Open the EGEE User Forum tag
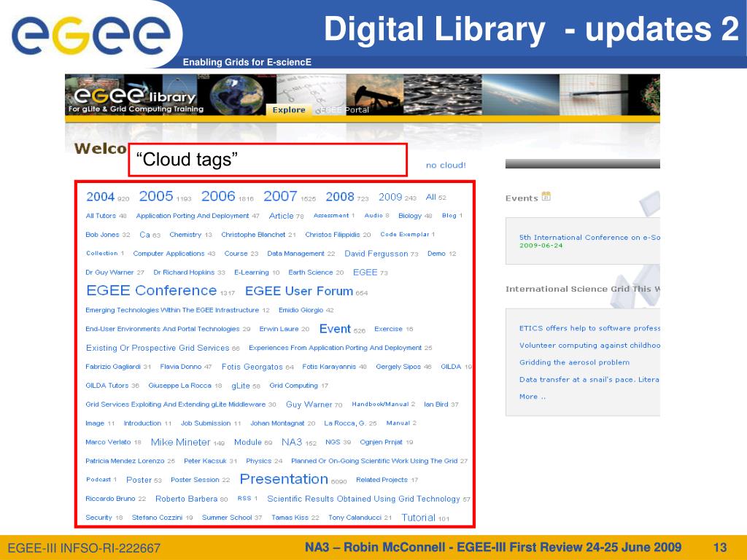Image resolution: width=747 pixels, height=560 pixels. (x=298, y=291)
